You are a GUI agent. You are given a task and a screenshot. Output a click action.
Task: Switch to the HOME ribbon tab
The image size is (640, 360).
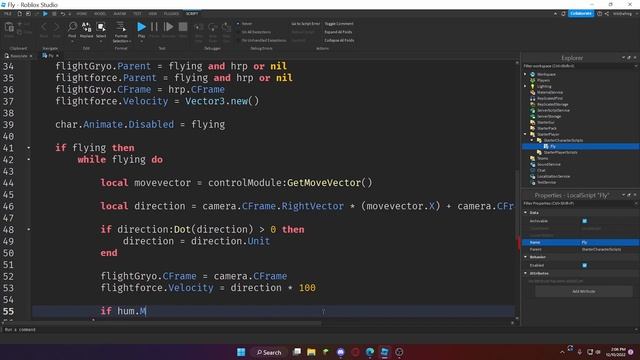pos(82,14)
